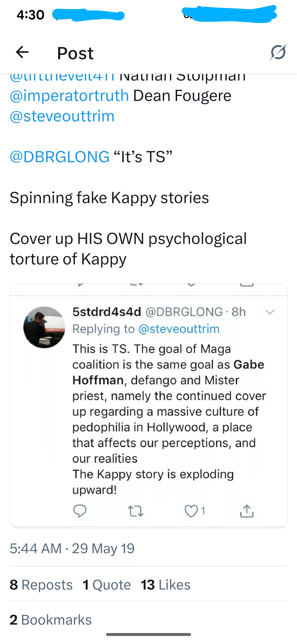This screenshot has width=297, height=644.
Task: Tap the Grok slash icon in header
Action: coord(278,52)
